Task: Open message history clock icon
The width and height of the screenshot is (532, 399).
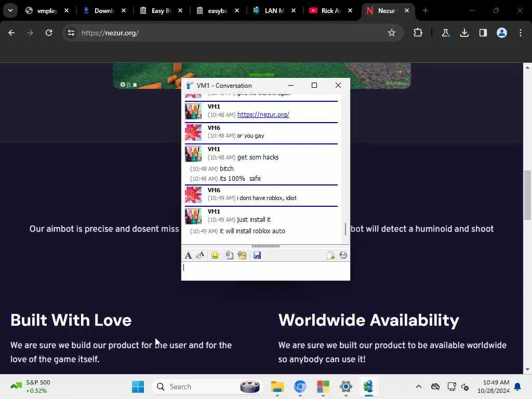Action: click(343, 255)
